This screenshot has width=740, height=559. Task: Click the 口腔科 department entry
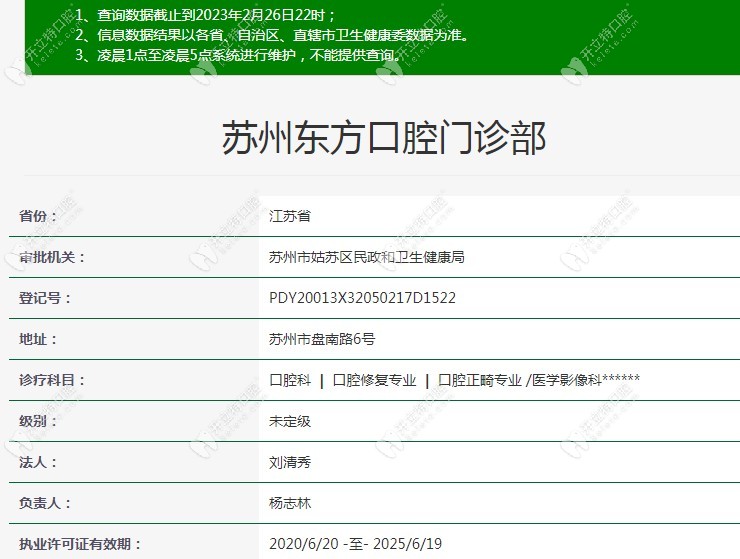[290, 380]
